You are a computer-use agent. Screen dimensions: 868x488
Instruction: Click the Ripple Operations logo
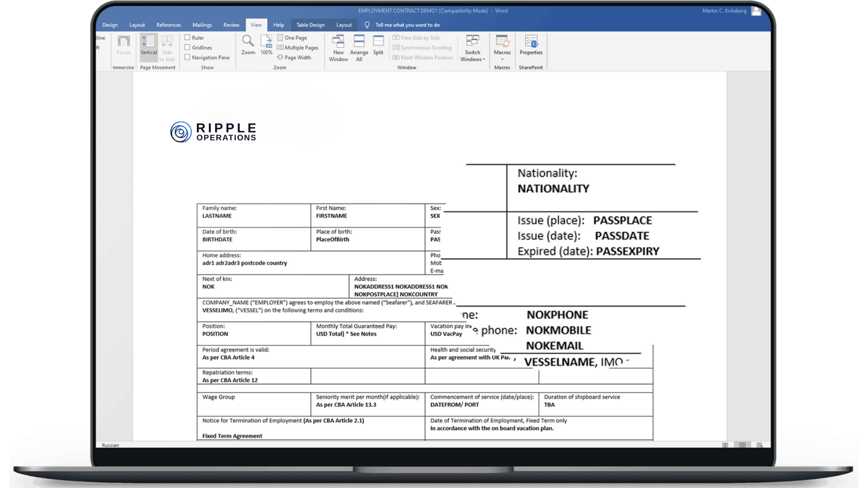[213, 132]
